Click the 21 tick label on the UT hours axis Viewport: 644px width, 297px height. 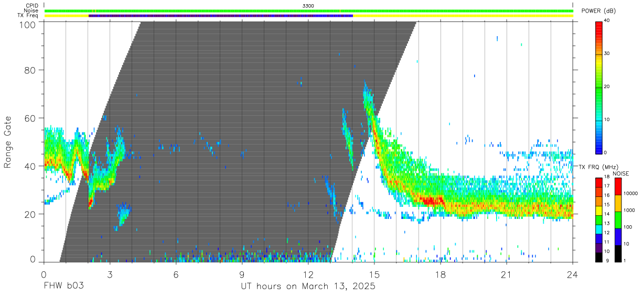click(x=507, y=274)
